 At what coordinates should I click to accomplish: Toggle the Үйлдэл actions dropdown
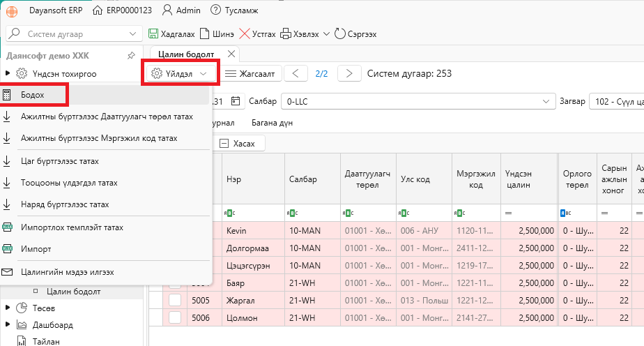coord(181,73)
